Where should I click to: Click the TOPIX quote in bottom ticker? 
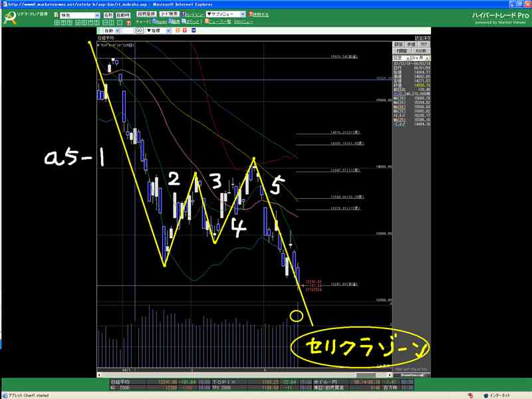pyautogui.click(x=262, y=382)
